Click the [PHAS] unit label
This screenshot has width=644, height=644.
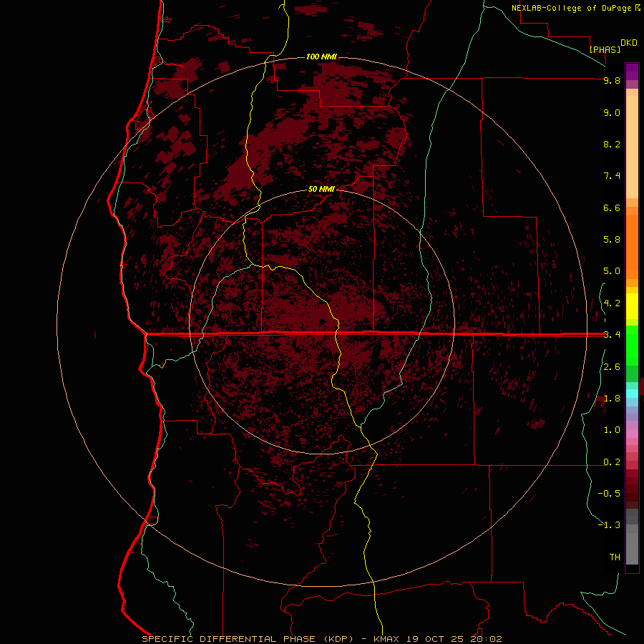(x=605, y=49)
